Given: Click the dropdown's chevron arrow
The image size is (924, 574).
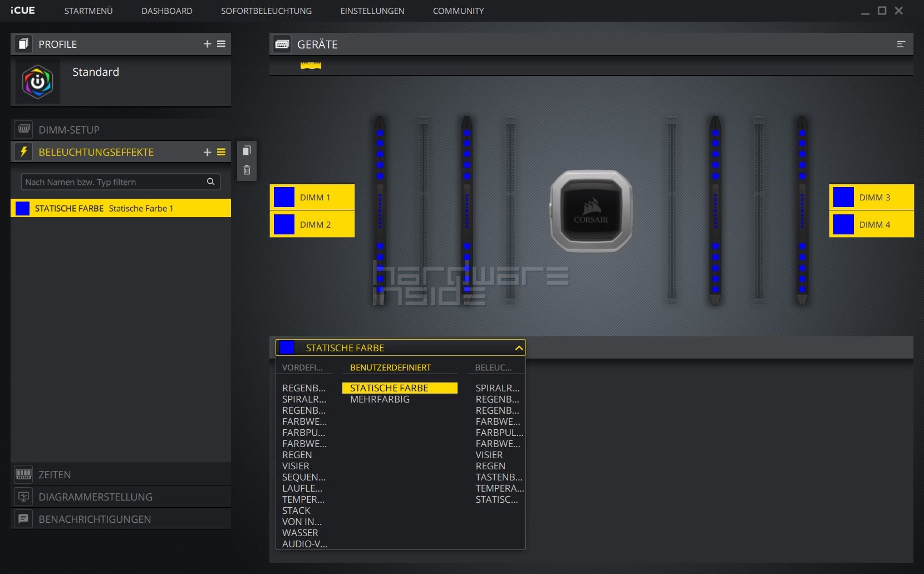Looking at the screenshot, I should click(x=519, y=348).
